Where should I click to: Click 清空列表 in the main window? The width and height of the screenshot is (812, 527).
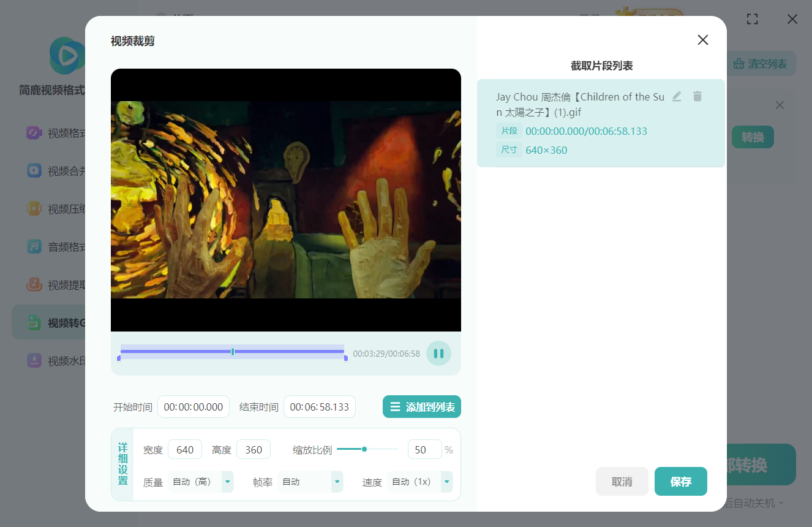click(761, 64)
